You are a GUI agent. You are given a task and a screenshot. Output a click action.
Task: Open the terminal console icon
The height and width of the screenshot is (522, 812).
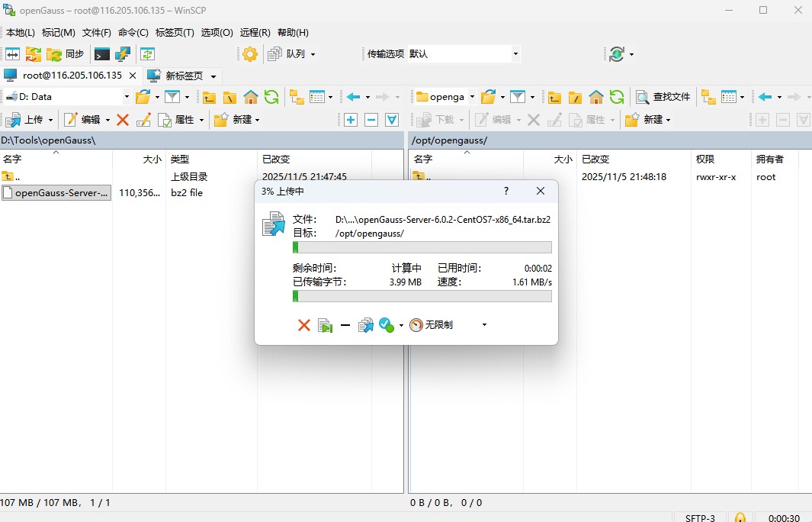(x=102, y=54)
